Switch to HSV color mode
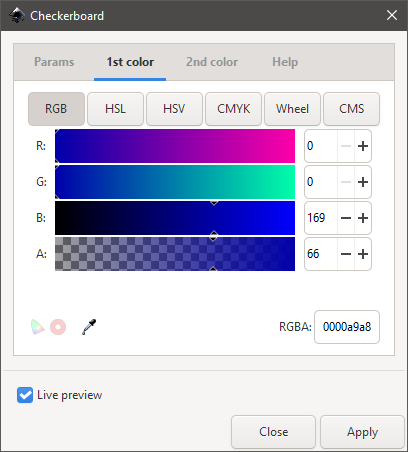The image size is (408, 452). pos(174,109)
